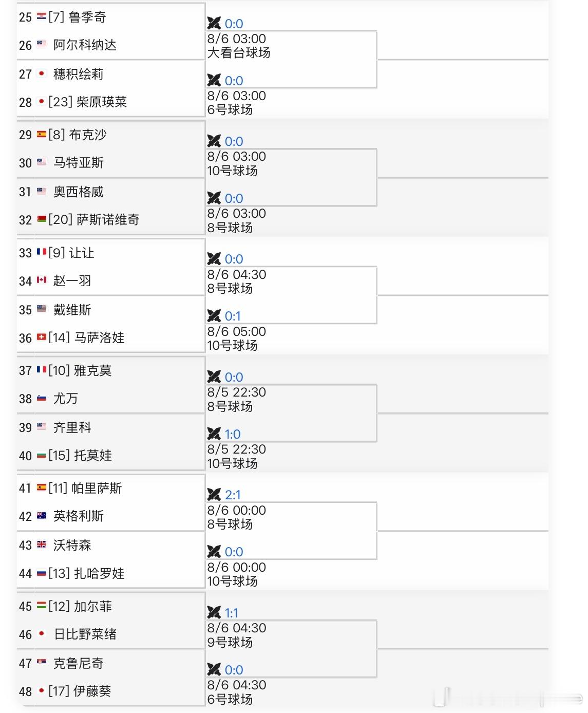Click Croatia flag next to 鲁季奇
Image resolution: width=588 pixels, height=713 pixels.
click(x=42, y=17)
